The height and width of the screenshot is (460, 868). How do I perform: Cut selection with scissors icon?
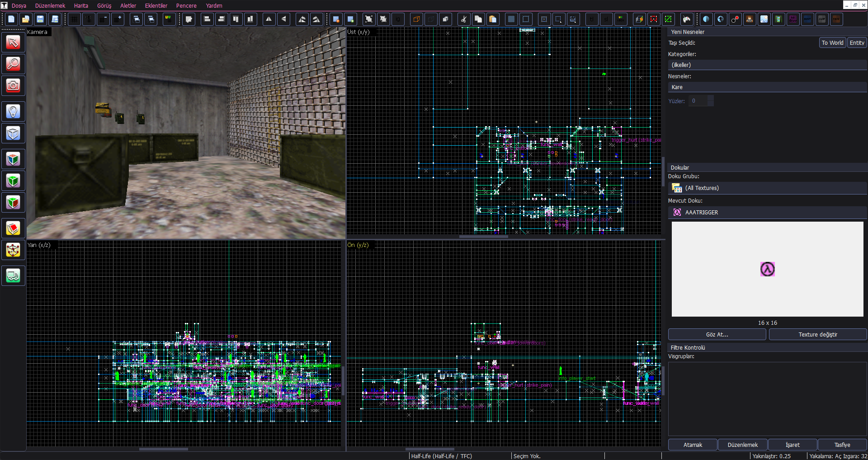[463, 19]
